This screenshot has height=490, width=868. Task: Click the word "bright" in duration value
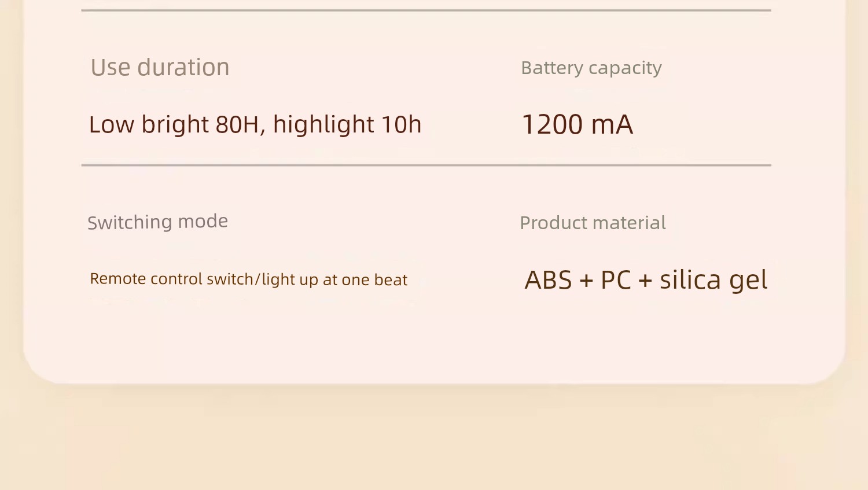click(x=175, y=125)
